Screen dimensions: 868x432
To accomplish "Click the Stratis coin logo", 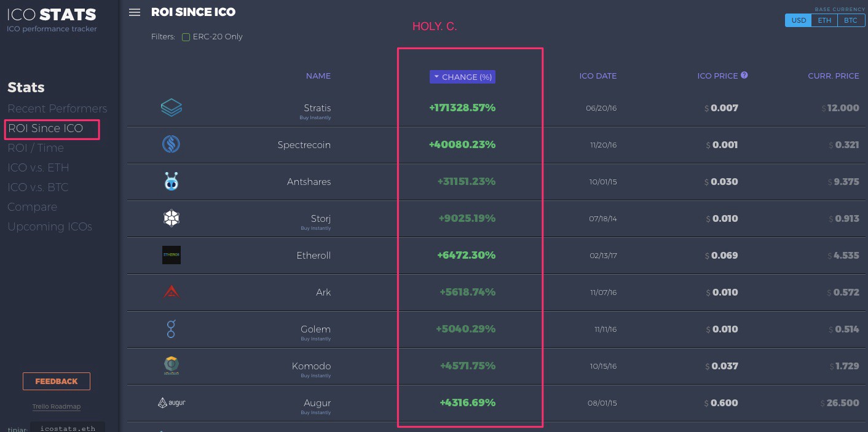I will click(171, 108).
